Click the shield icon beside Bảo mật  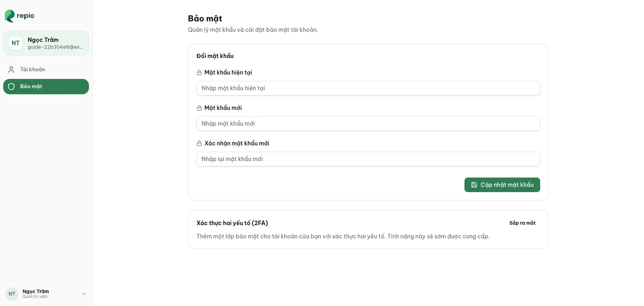pyautogui.click(x=11, y=87)
